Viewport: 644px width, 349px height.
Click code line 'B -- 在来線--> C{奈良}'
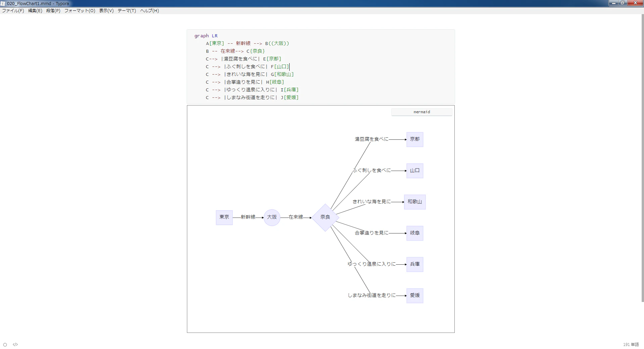pyautogui.click(x=236, y=51)
